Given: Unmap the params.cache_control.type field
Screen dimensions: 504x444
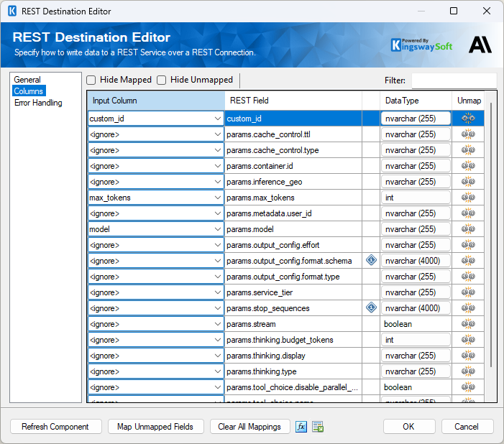Looking at the screenshot, I should pos(468,149).
